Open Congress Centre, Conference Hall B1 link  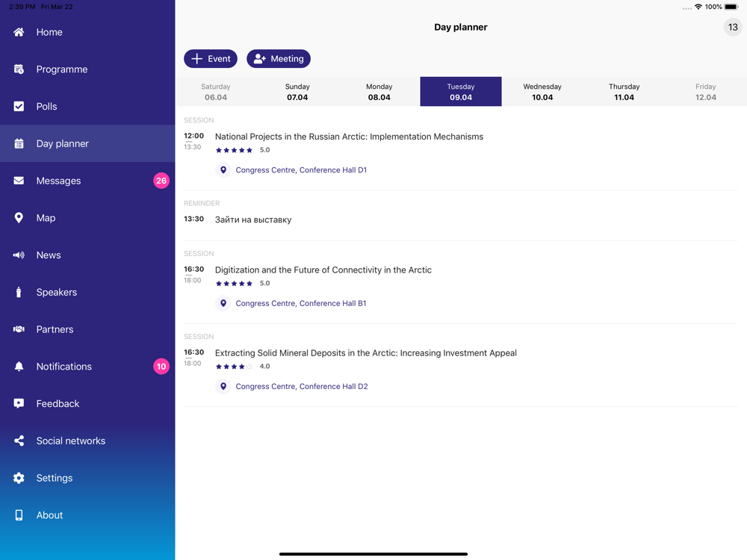pos(300,303)
